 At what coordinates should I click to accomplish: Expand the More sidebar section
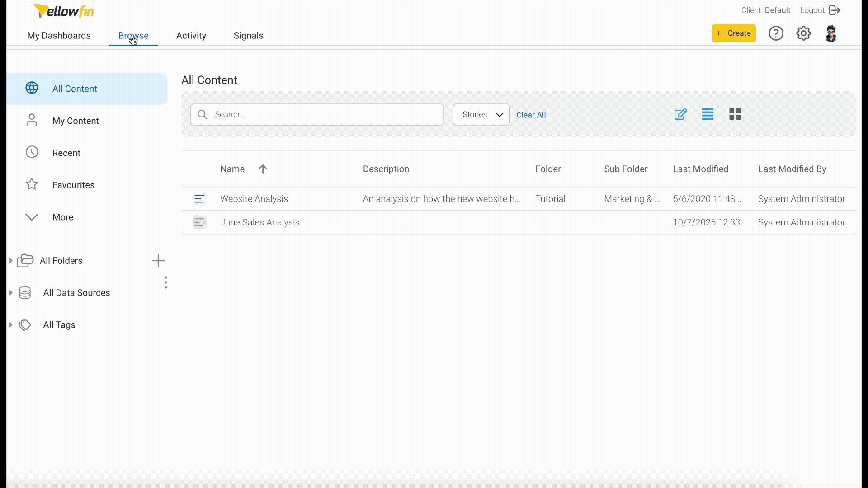pyautogui.click(x=32, y=217)
